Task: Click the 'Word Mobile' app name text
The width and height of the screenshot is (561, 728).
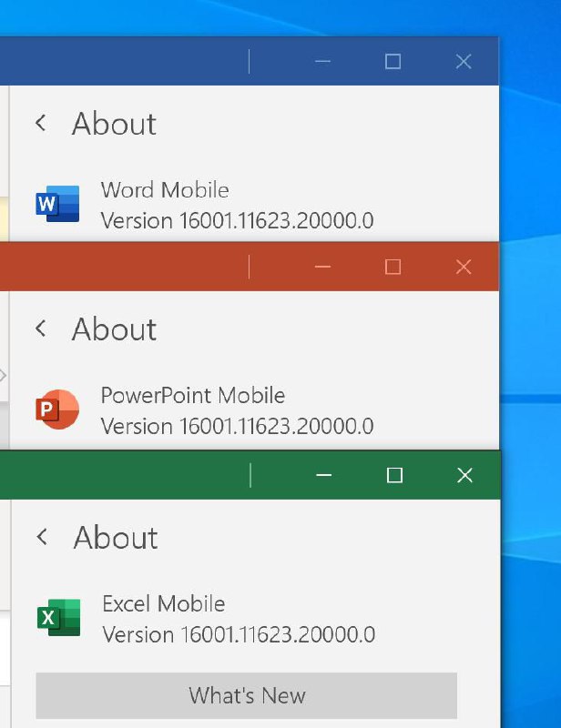Action: point(165,190)
